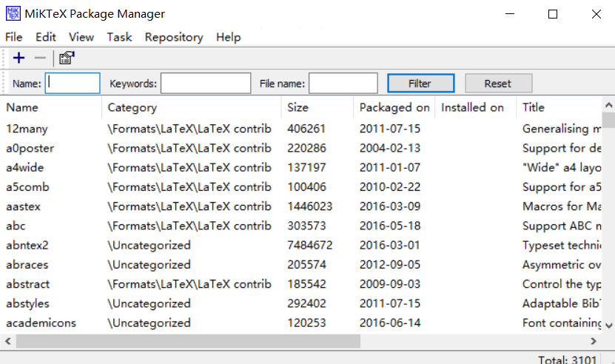Screen dimensions: 615x364
Task: Select the a4wide package row
Action: [300, 167]
